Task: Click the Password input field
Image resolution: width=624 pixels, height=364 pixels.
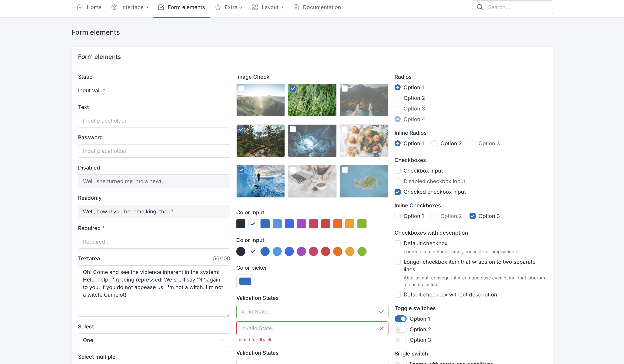Action: tap(154, 151)
